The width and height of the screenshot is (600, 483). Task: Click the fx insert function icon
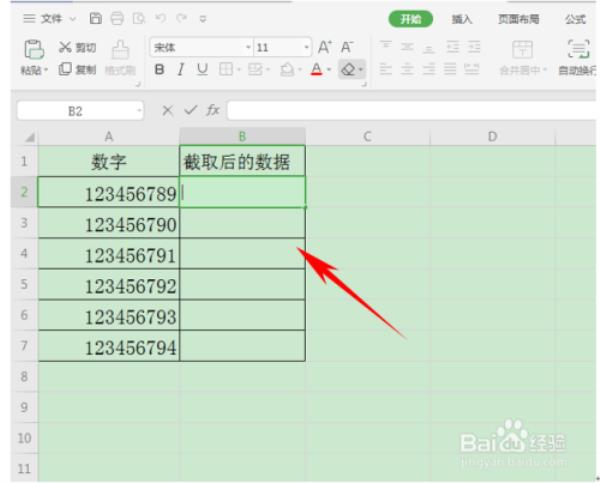pos(213,110)
